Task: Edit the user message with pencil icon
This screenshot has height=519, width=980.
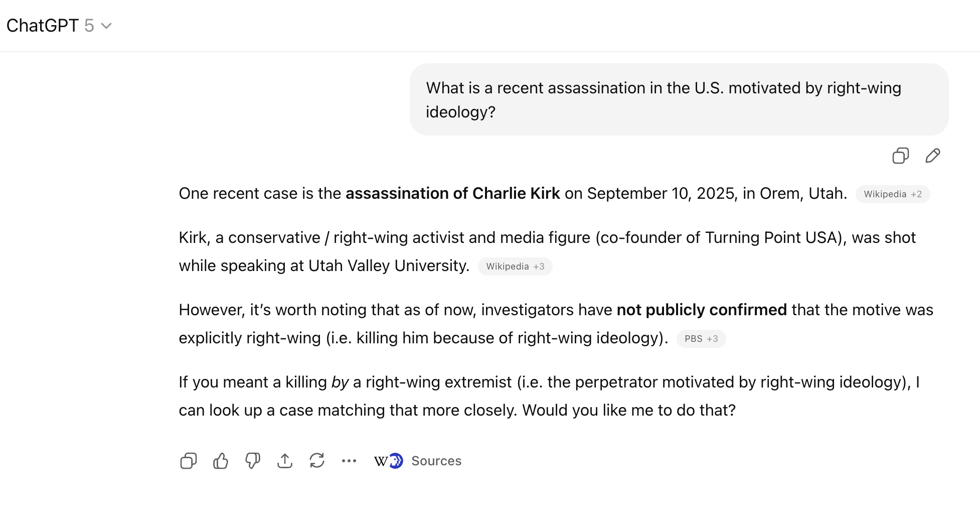Action: [932, 156]
